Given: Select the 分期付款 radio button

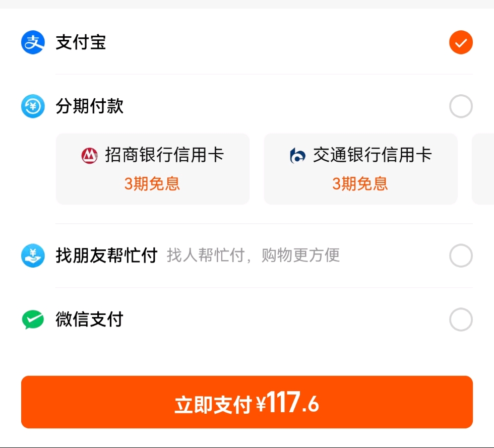Looking at the screenshot, I should (461, 106).
